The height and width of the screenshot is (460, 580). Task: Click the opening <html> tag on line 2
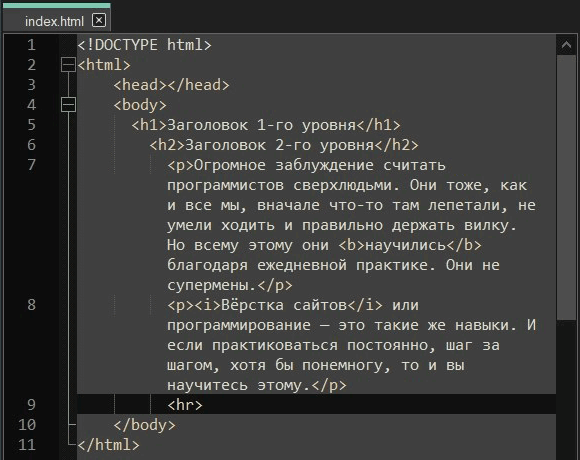104,65
